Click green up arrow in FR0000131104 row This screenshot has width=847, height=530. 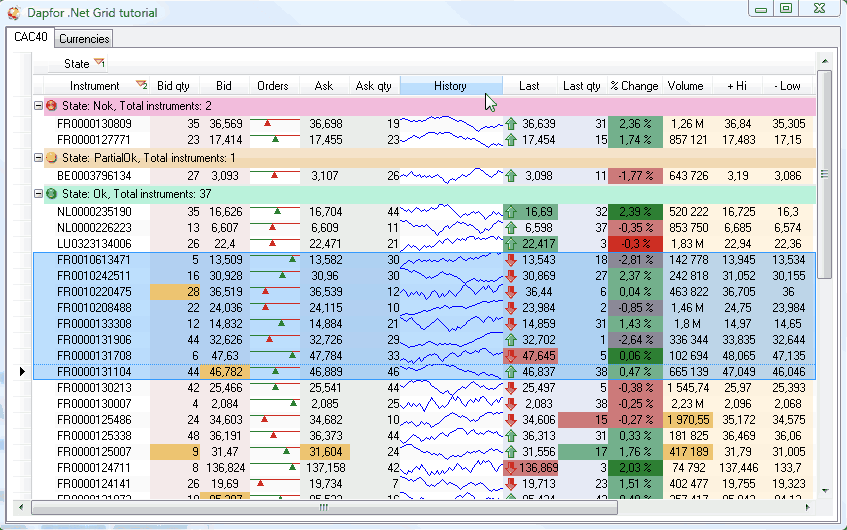point(511,372)
